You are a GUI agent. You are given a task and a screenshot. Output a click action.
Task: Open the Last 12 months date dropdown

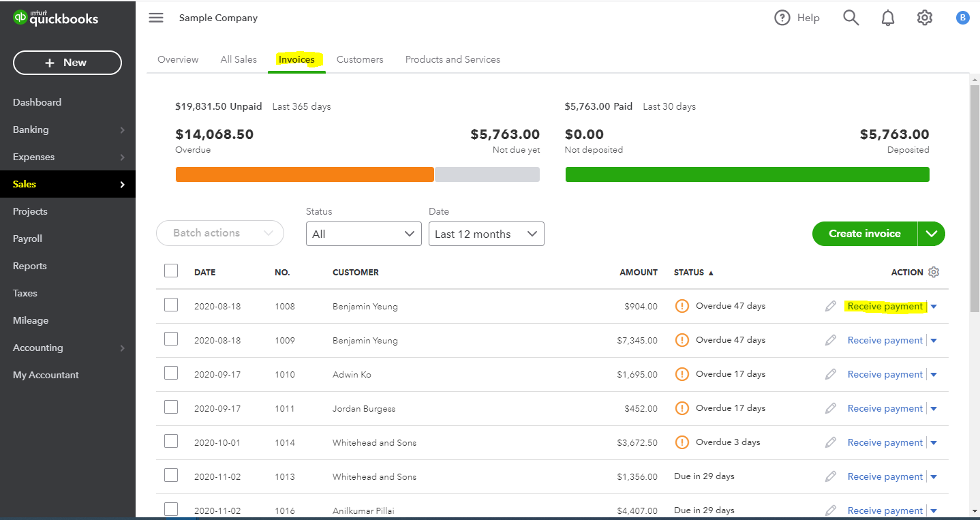pos(486,234)
